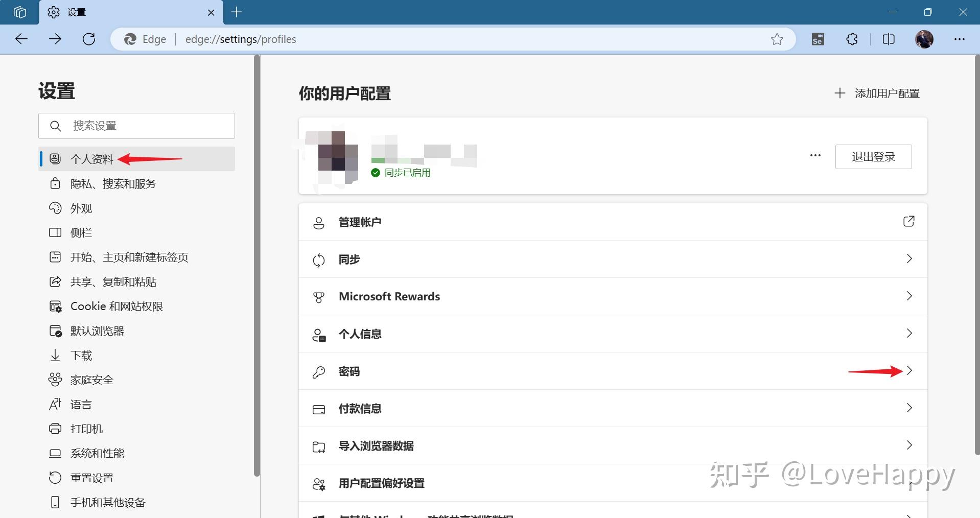The width and height of the screenshot is (980, 518).
Task: Click the 导入浏览器数据 folder icon
Action: pos(319,448)
